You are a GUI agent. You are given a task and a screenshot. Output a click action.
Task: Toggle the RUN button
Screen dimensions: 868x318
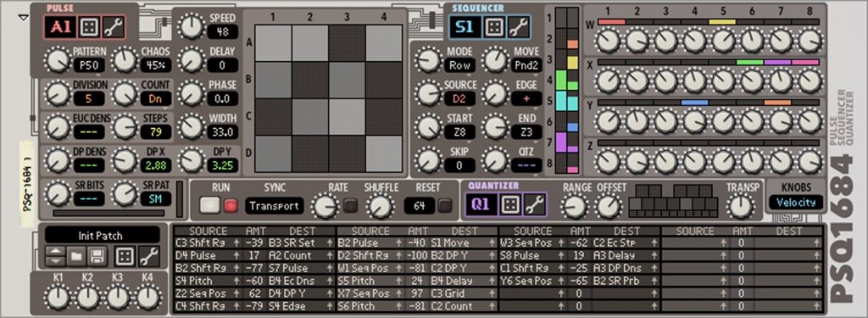210,205
